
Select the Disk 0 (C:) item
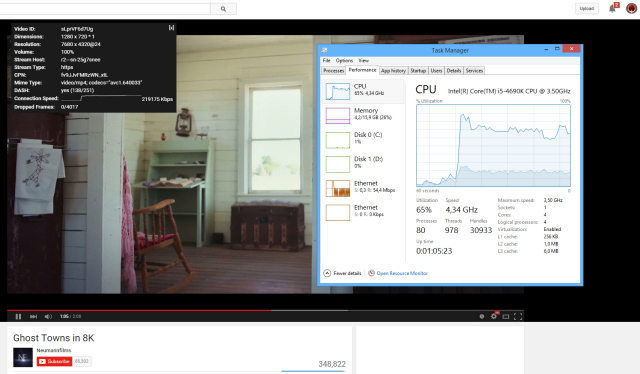(364, 140)
